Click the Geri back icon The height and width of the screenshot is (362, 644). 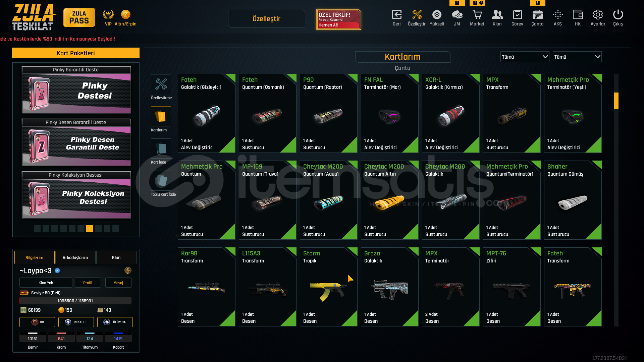coord(397,15)
